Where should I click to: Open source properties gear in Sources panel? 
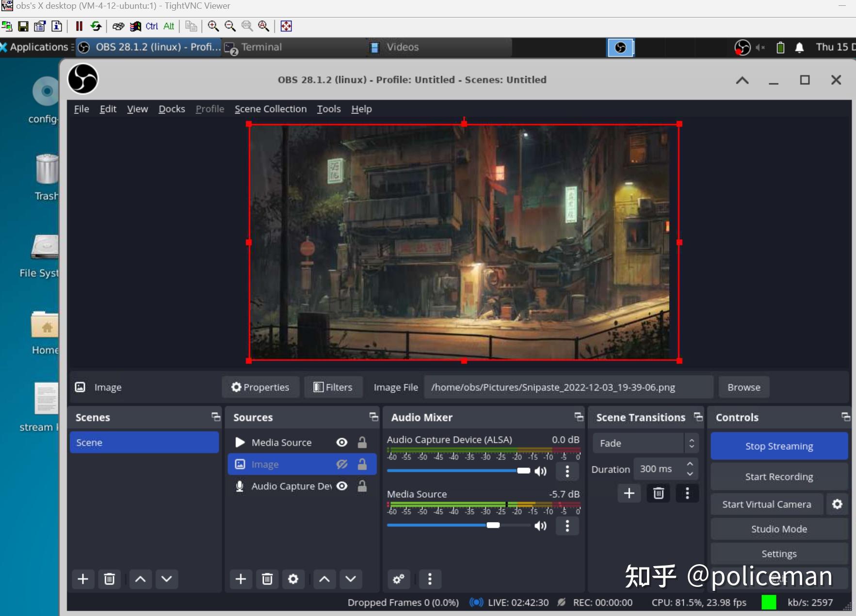coord(293,579)
